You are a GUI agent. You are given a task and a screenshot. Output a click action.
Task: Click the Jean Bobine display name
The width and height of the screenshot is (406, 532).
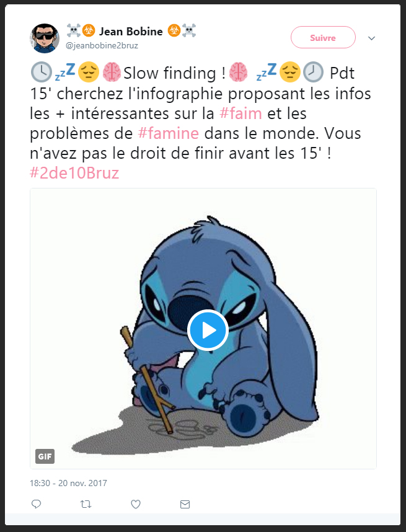tap(131, 32)
